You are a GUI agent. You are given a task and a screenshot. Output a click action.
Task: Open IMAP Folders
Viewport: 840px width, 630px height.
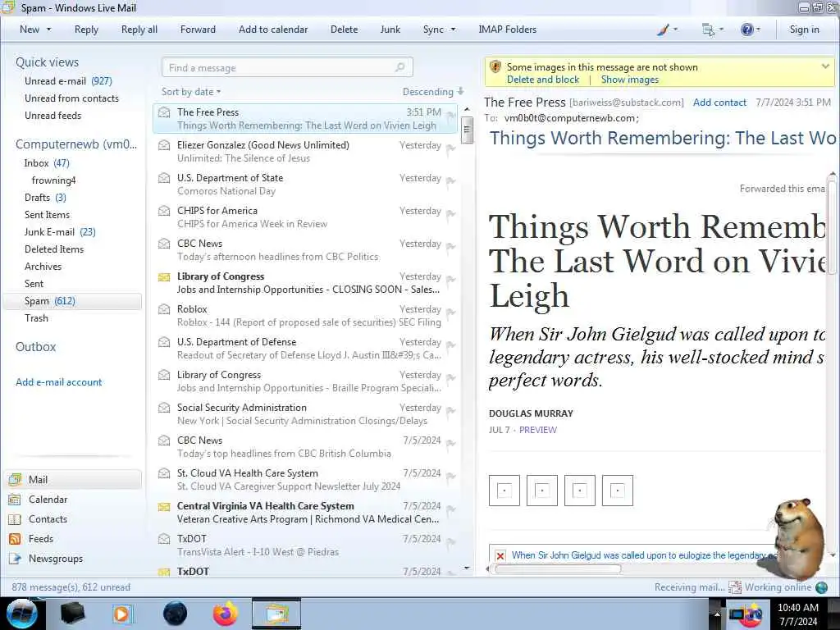pos(507,30)
